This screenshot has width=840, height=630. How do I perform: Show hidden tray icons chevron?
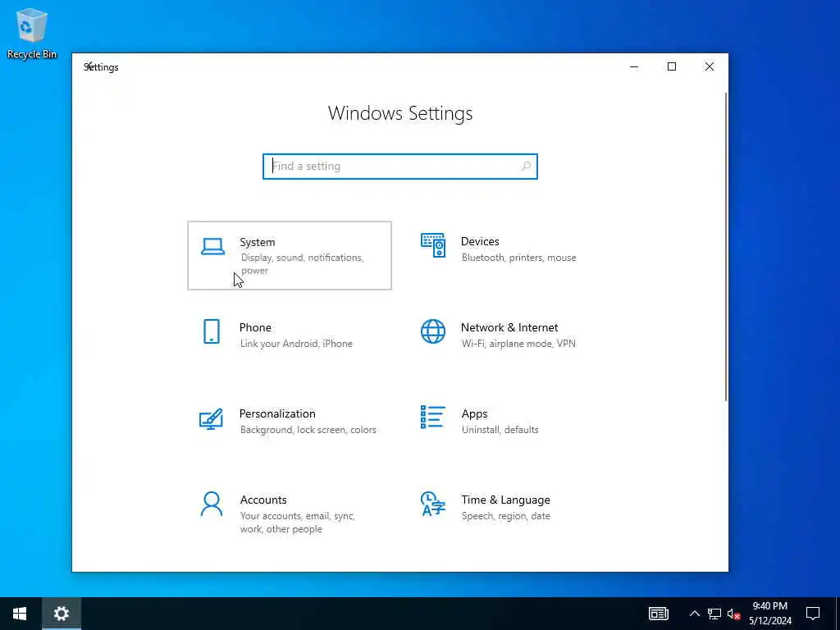click(694, 614)
